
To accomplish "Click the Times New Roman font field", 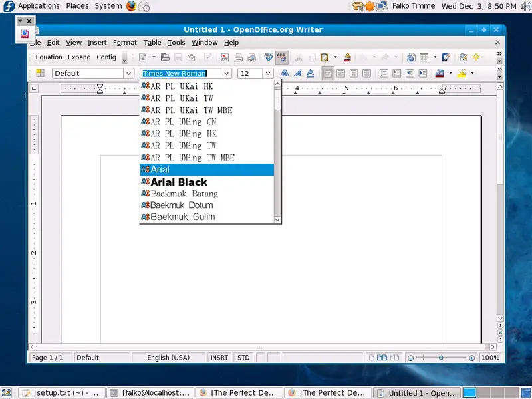I will [x=181, y=73].
